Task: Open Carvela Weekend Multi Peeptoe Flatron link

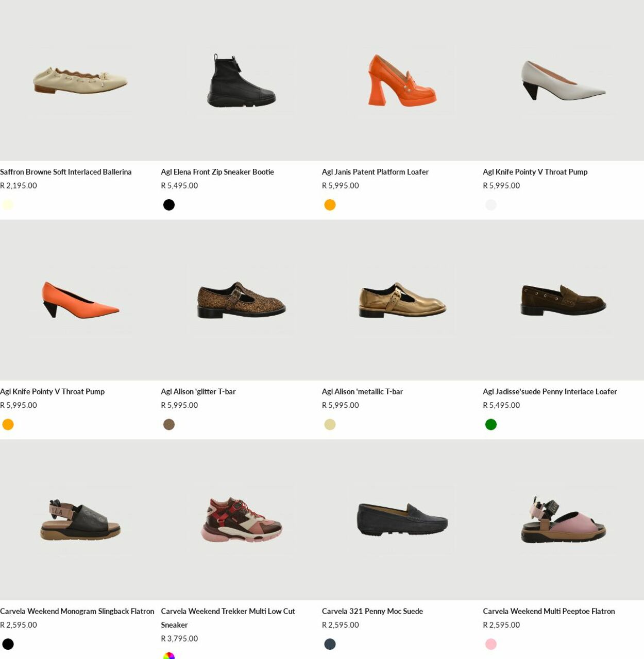Action: pyautogui.click(x=549, y=612)
